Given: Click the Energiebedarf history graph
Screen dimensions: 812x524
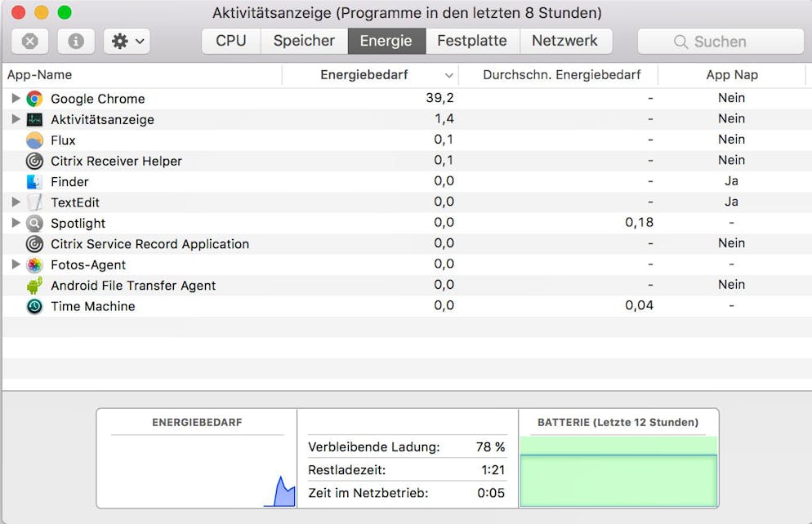Looking at the screenshot, I should click(198, 471).
